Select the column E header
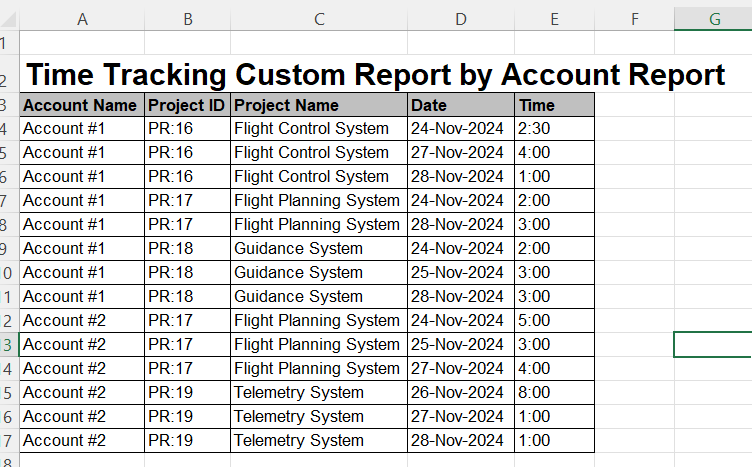This screenshot has height=467, width=752. click(x=554, y=18)
